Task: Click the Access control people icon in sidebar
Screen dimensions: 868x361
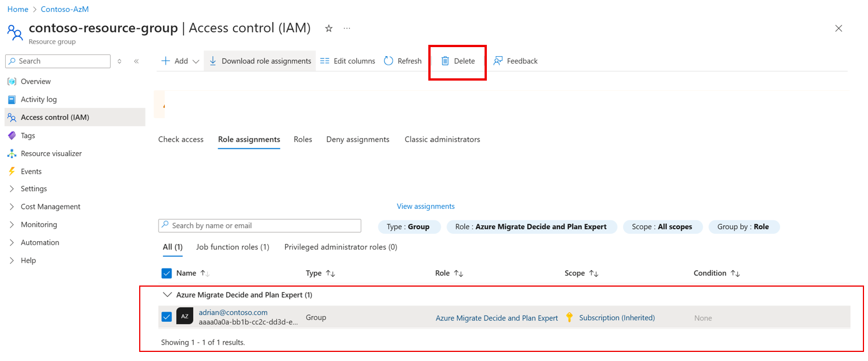Action: point(12,117)
